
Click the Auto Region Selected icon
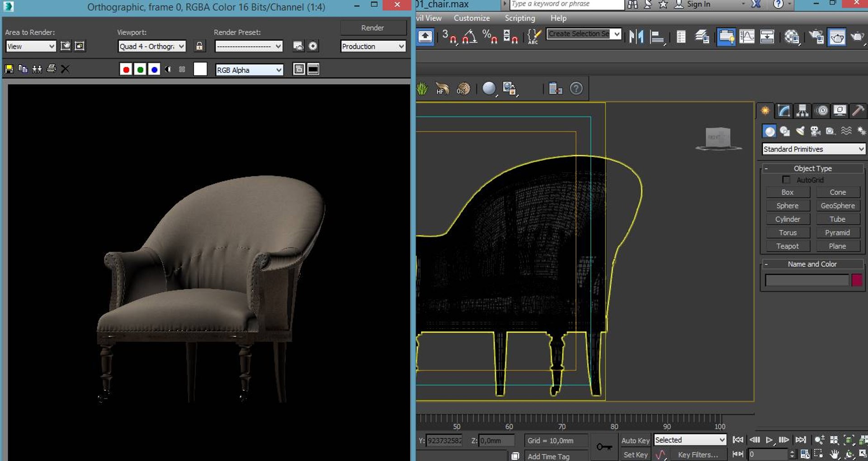(x=80, y=46)
